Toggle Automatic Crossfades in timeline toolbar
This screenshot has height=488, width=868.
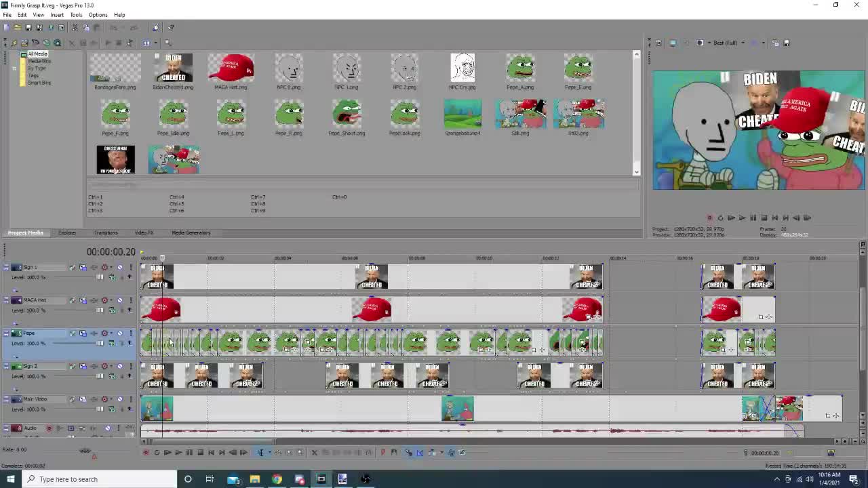tap(420, 453)
